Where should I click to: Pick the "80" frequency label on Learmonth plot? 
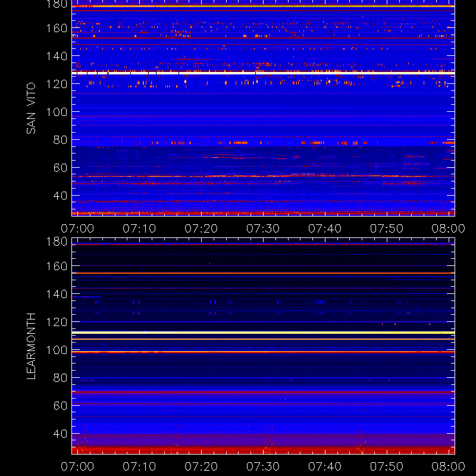pos(60,378)
